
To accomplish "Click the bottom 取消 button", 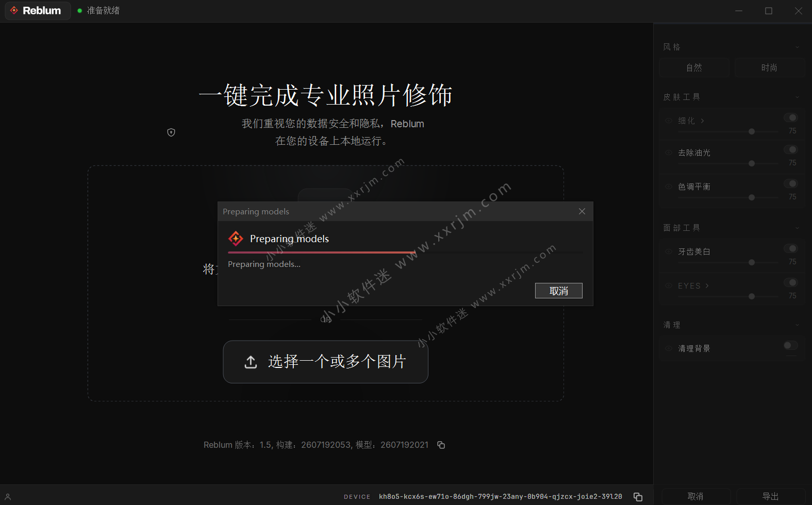I will (695, 496).
